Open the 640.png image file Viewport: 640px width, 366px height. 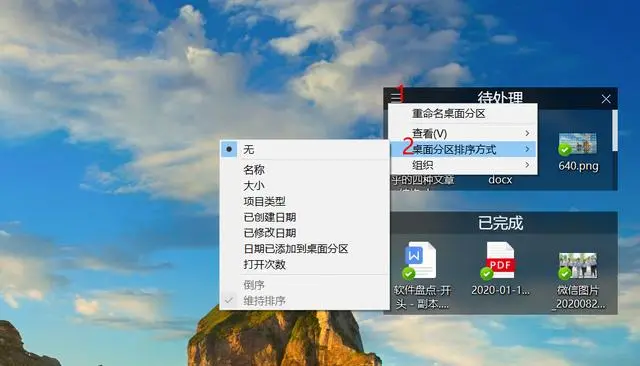(x=578, y=144)
